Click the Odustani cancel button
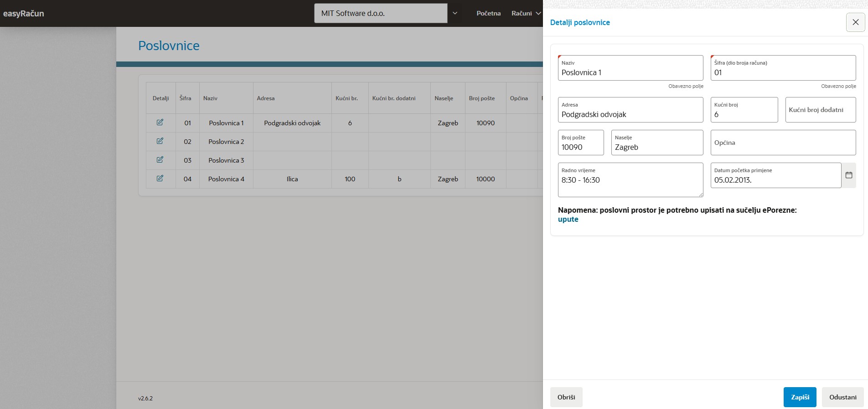 [842, 397]
